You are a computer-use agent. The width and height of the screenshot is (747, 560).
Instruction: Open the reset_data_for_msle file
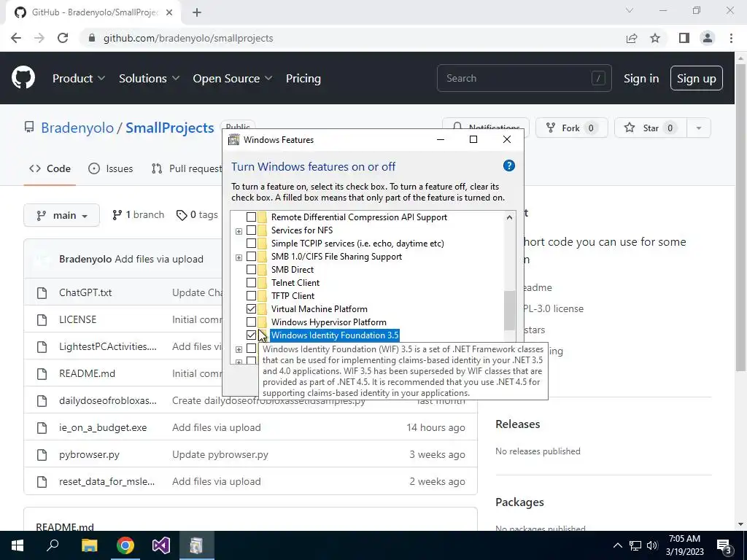(107, 481)
